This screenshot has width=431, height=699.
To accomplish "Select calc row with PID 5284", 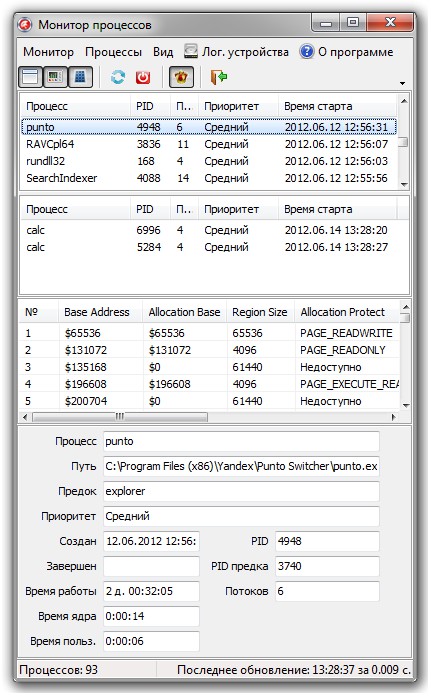I will point(209,247).
